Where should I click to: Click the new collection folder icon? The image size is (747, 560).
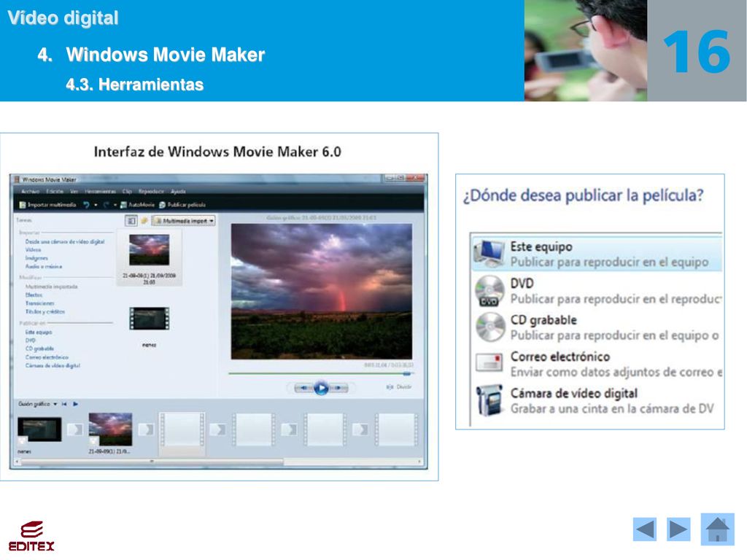[x=144, y=220]
